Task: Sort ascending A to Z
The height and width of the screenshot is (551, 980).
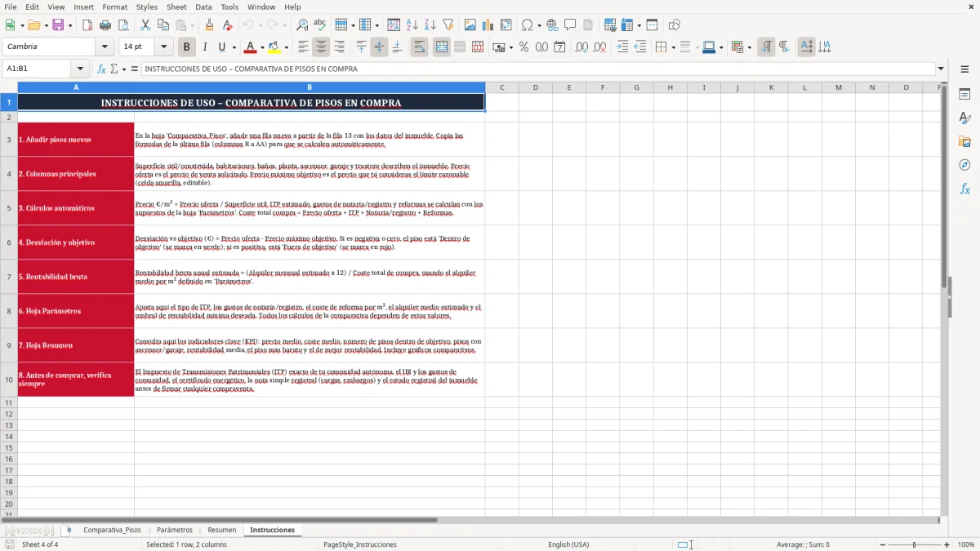Action: point(412,25)
